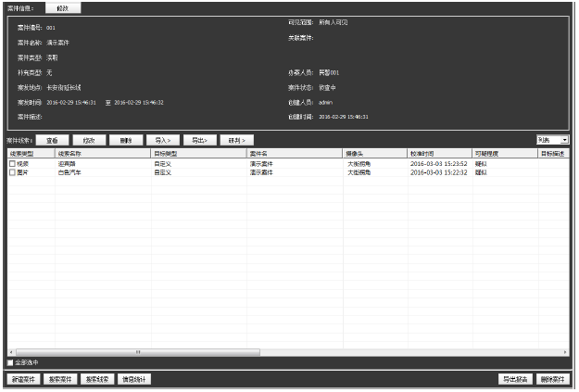Click 搜索线索 button at bottom
The width and height of the screenshot is (579, 392).
click(x=96, y=380)
